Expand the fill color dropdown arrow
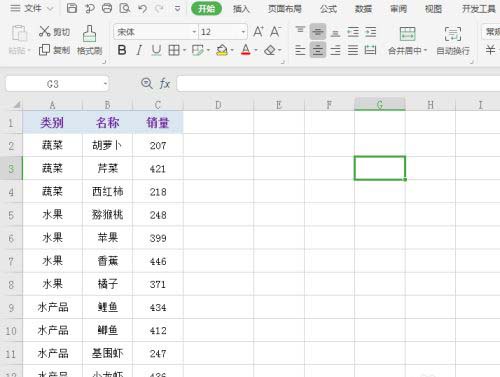This screenshot has width=500, height=377. pyautogui.click(x=232, y=50)
